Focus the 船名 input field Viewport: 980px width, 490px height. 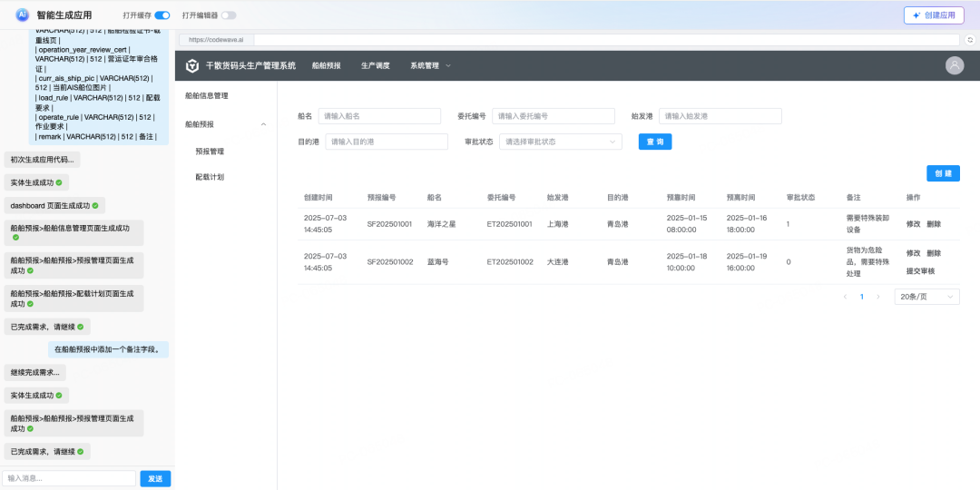tap(379, 116)
